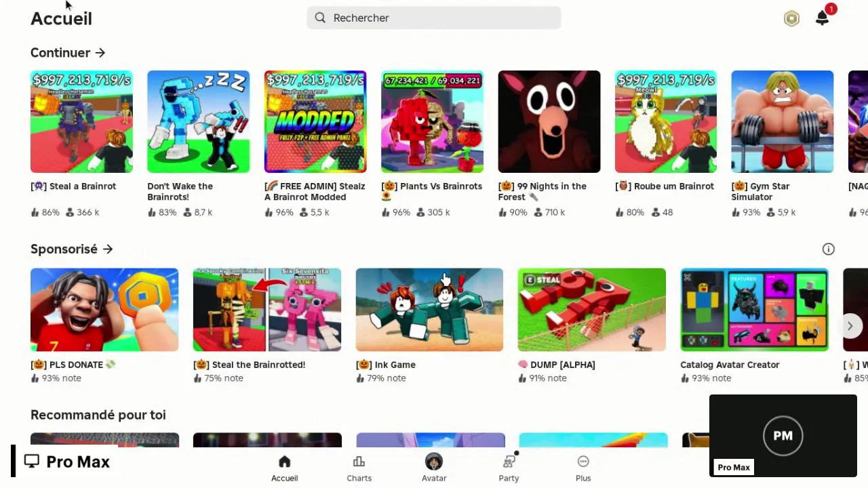Viewport: 868px width, 488px height.
Task: Open the Charts icon in bottom bar
Action: (359, 462)
